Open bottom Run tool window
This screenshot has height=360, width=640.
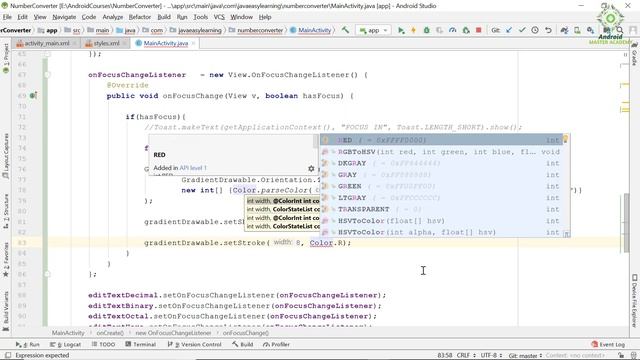pos(28,344)
